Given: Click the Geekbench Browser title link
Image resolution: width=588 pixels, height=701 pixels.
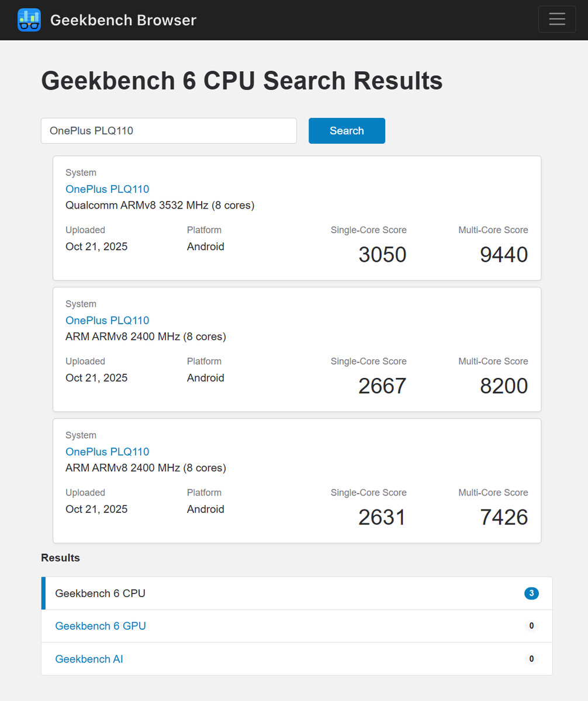Looking at the screenshot, I should [123, 20].
